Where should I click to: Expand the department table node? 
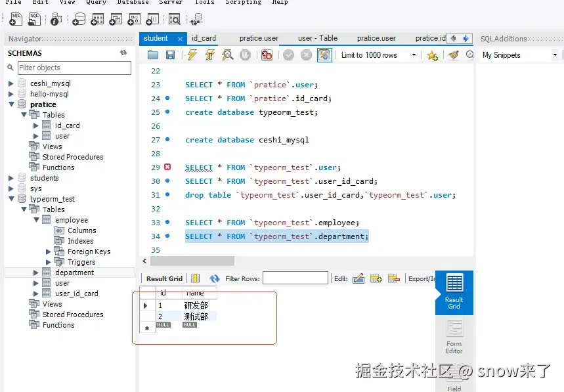(x=35, y=272)
